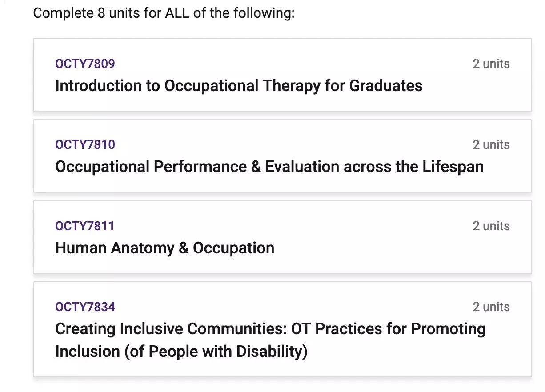Open the OCTY7810 course code link
This screenshot has height=392, width=545.
pyautogui.click(x=85, y=144)
